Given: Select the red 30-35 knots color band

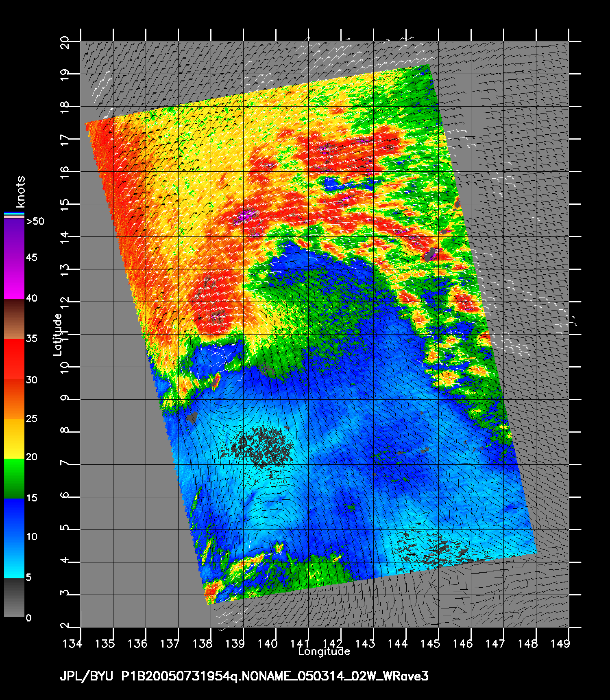Looking at the screenshot, I should (14, 359).
